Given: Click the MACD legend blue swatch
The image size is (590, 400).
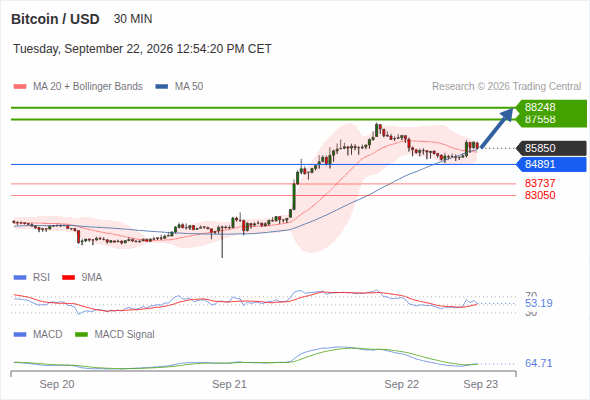Looking at the screenshot, I should pos(20,335).
